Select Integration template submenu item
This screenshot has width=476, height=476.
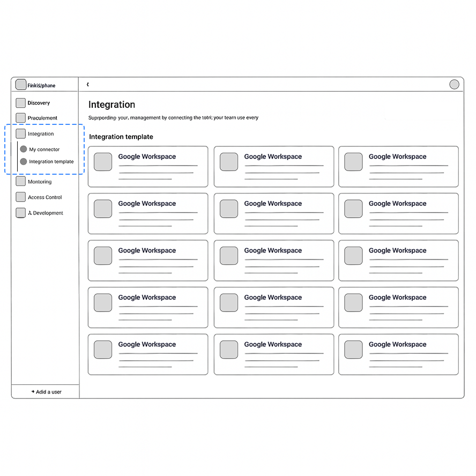tap(47, 161)
